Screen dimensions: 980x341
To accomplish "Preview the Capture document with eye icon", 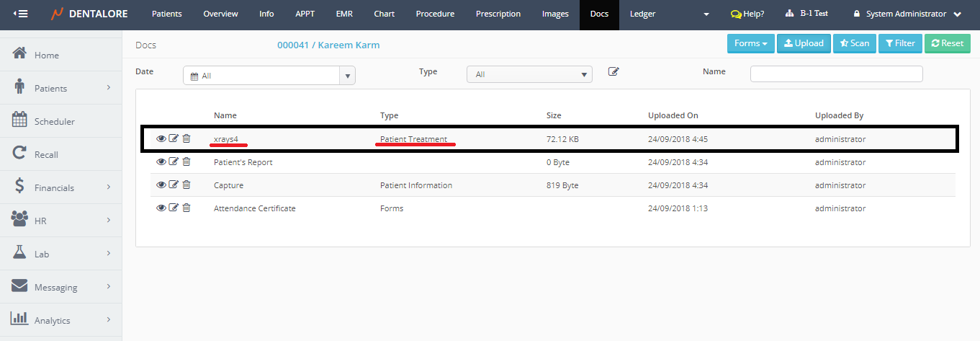I will pos(161,185).
